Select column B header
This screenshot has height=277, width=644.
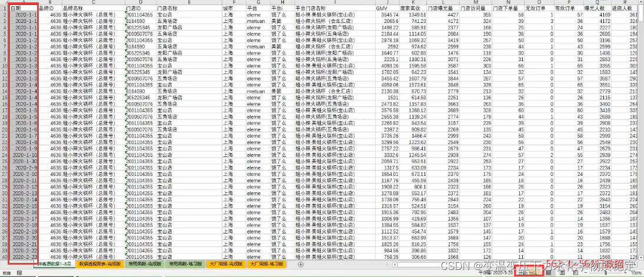(x=50, y=2)
